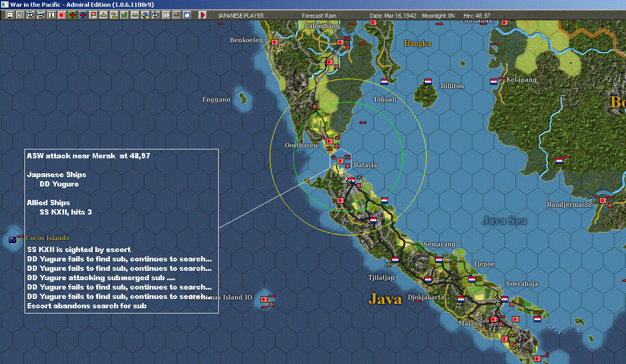Select the Dutch flag icon above Billiton
Viewport: 626px width, 364px height.
coord(429,82)
